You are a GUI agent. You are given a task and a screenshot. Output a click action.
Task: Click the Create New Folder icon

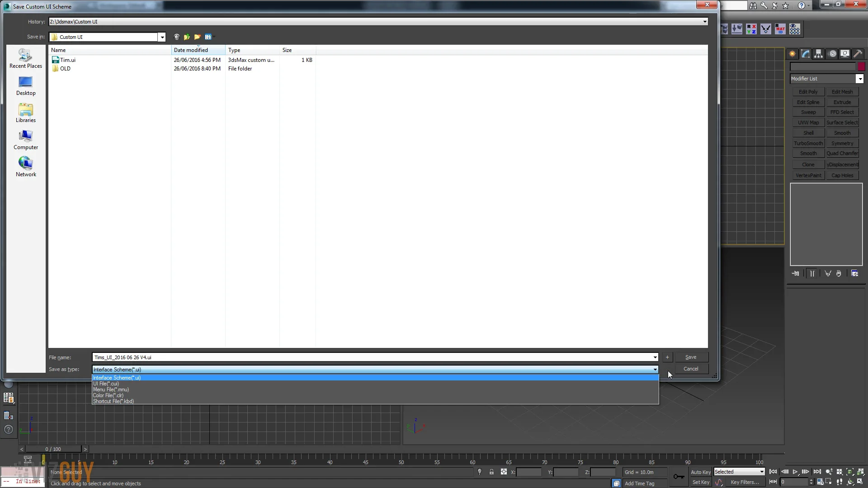(x=197, y=37)
